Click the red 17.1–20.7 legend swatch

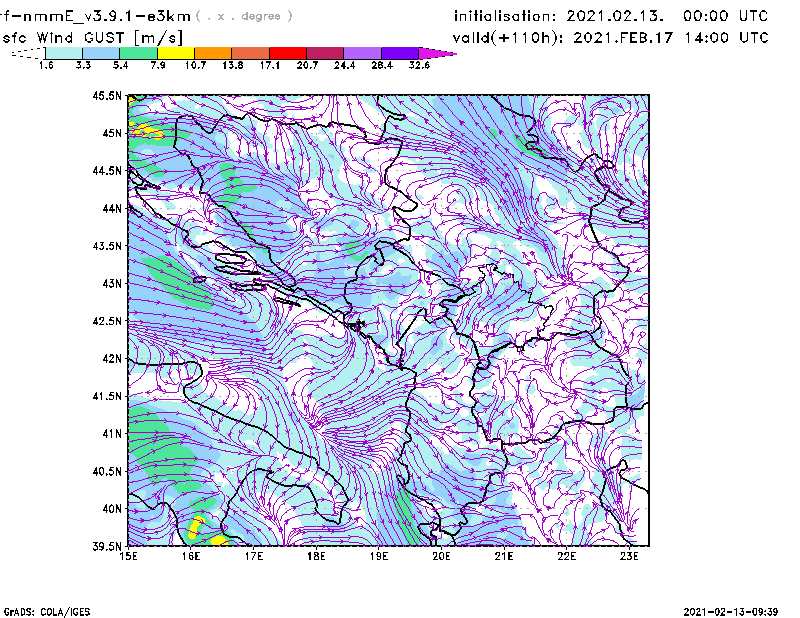click(x=288, y=53)
